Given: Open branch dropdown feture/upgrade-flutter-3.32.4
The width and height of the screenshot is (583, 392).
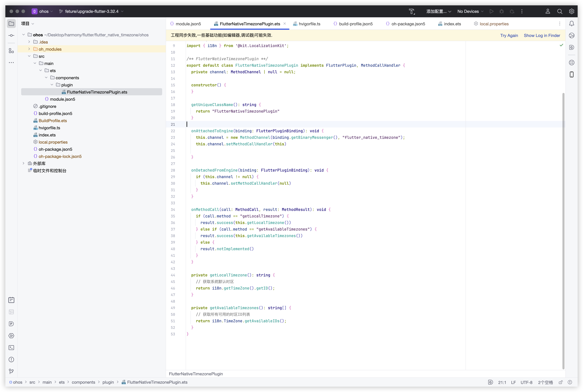Looking at the screenshot, I should 92,11.
